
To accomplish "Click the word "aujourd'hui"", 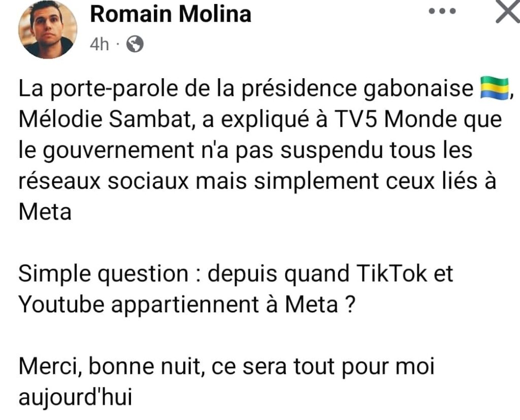I will 75,397.
